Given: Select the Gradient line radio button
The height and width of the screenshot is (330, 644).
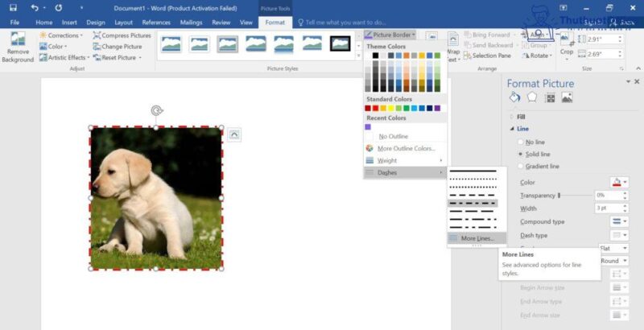Looking at the screenshot, I should 520,166.
